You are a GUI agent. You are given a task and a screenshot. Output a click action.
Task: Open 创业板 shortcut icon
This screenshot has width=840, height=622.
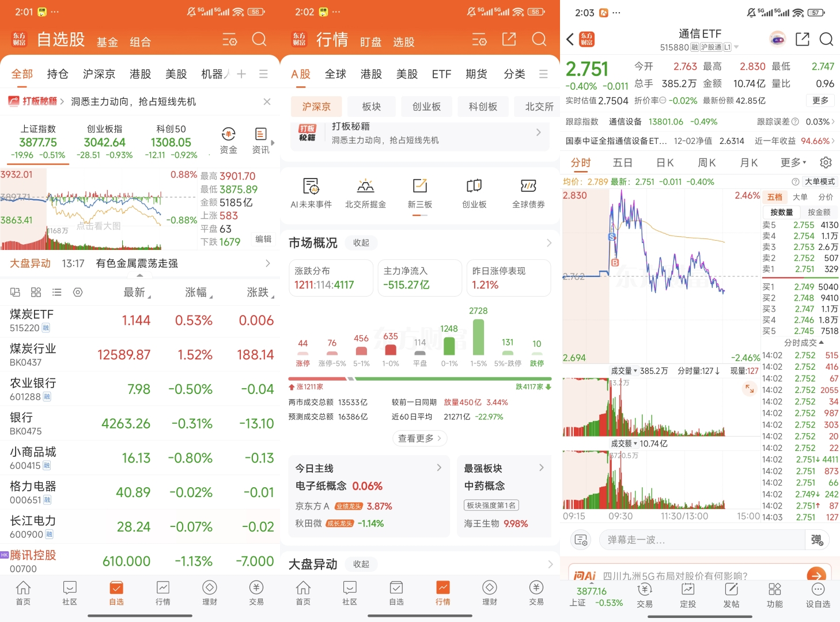coord(474,193)
